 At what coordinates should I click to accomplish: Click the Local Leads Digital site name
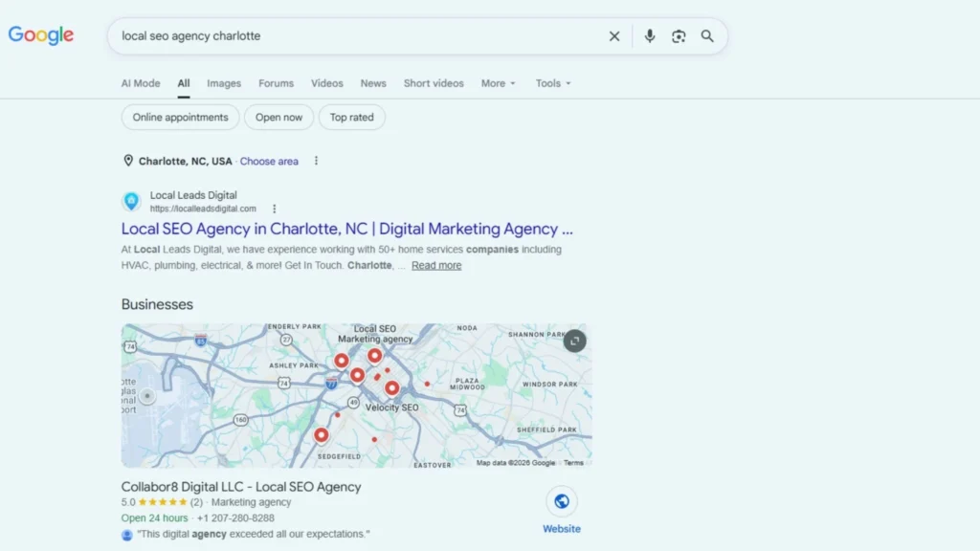(193, 195)
